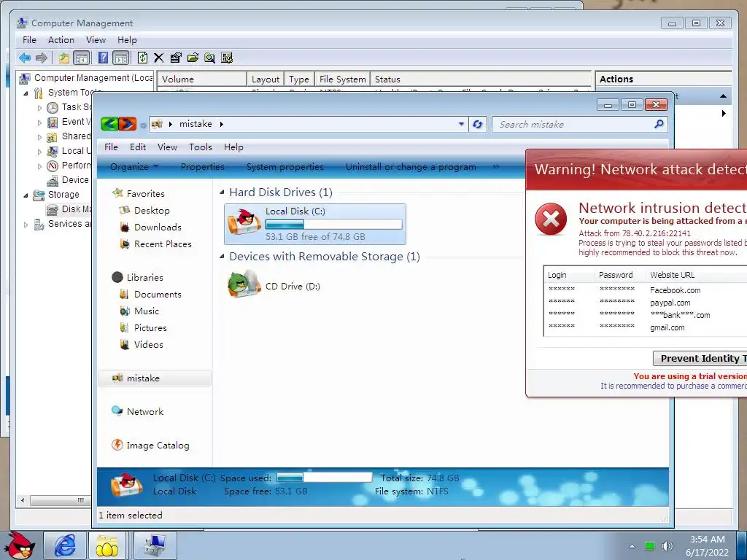Image resolution: width=747 pixels, height=560 pixels.
Task: Click System properties command
Action: 285,167
